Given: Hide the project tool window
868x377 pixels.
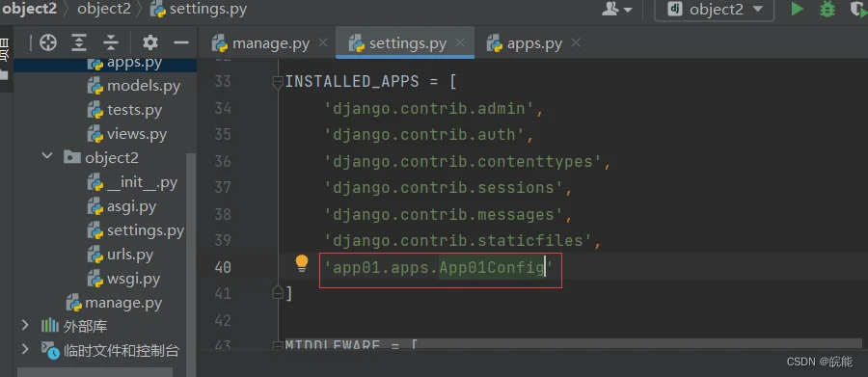Looking at the screenshot, I should (181, 42).
